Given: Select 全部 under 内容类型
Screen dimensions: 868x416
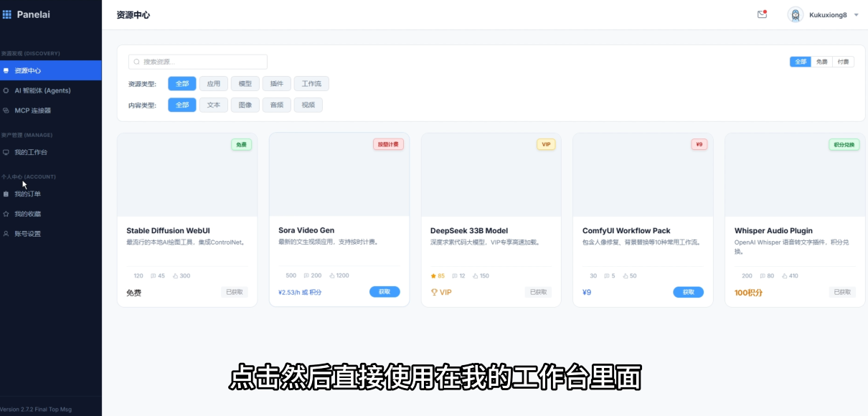Looking at the screenshot, I should click(x=182, y=105).
